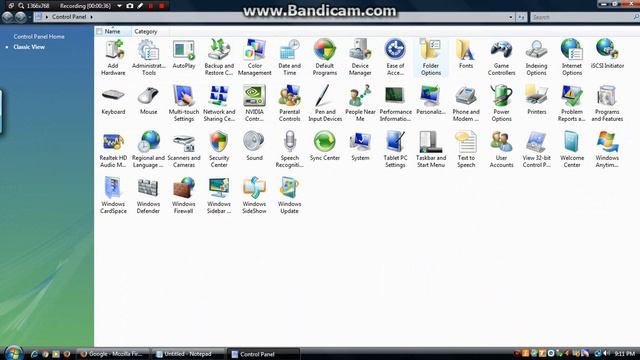Open Taskbar and Start Menu
Image resolution: width=640 pixels, height=360 pixels.
click(431, 150)
